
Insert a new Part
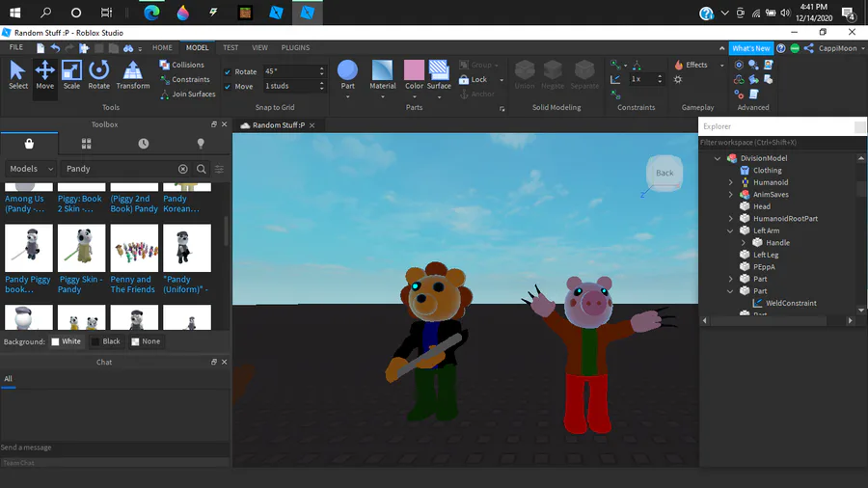pos(347,74)
